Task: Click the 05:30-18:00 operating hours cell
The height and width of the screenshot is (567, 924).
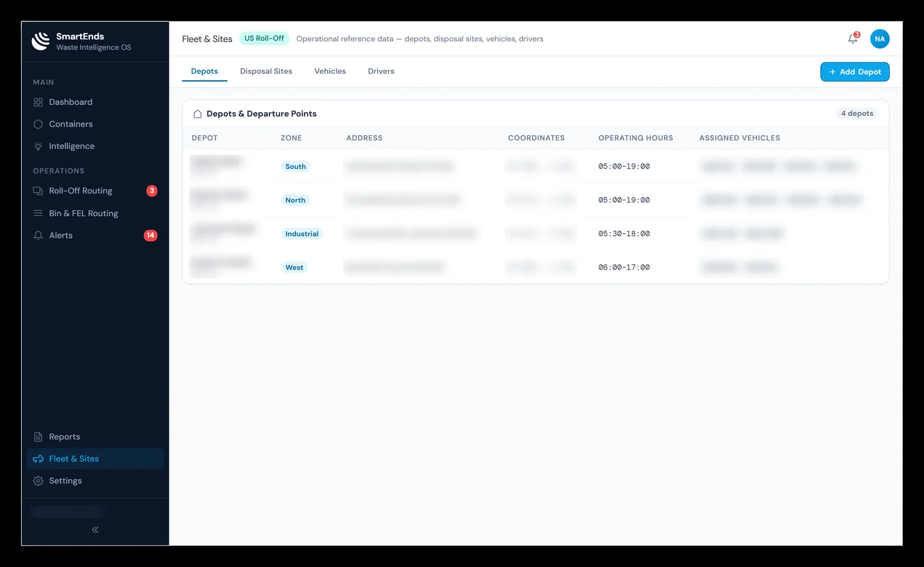Action: (x=624, y=234)
